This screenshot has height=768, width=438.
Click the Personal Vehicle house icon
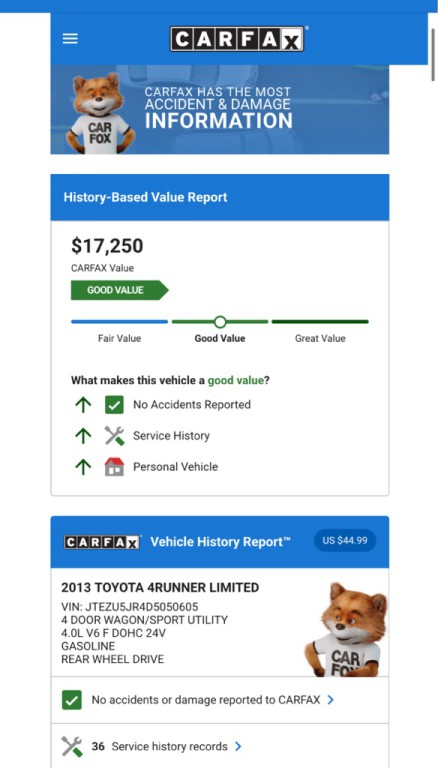tap(114, 467)
